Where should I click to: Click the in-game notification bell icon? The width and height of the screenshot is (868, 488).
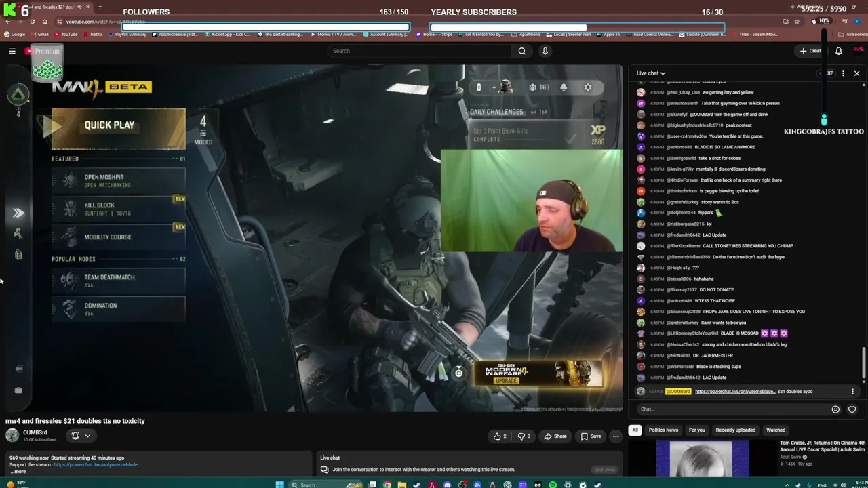[564, 87]
